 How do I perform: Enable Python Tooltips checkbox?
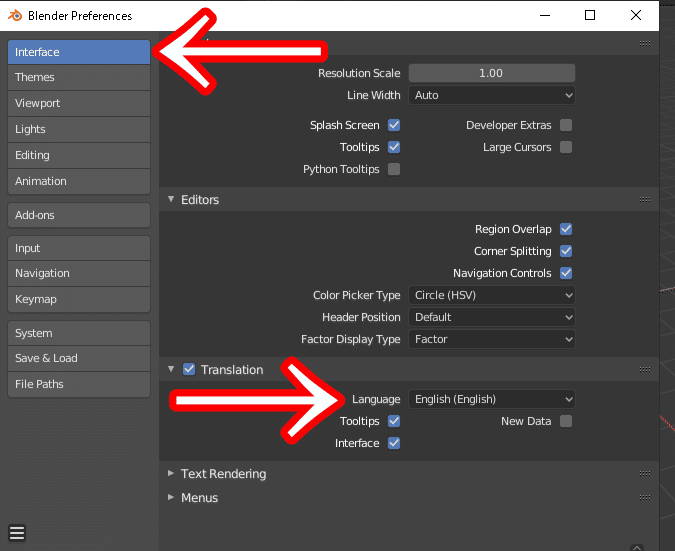pos(394,169)
